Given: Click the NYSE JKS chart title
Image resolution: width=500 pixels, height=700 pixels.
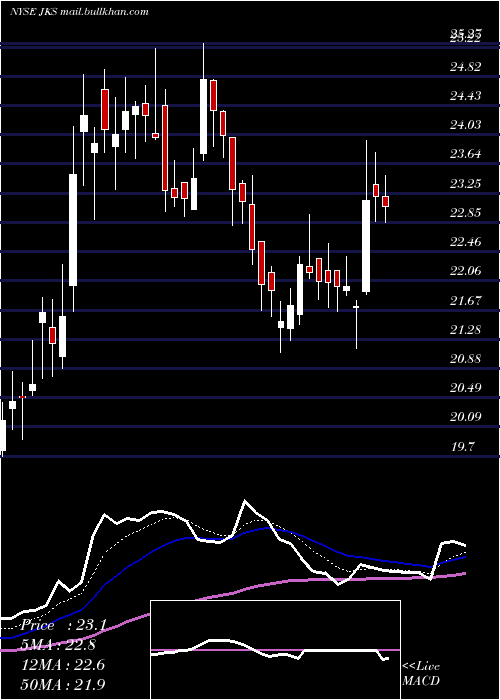Looking at the screenshot, I should click(79, 12).
